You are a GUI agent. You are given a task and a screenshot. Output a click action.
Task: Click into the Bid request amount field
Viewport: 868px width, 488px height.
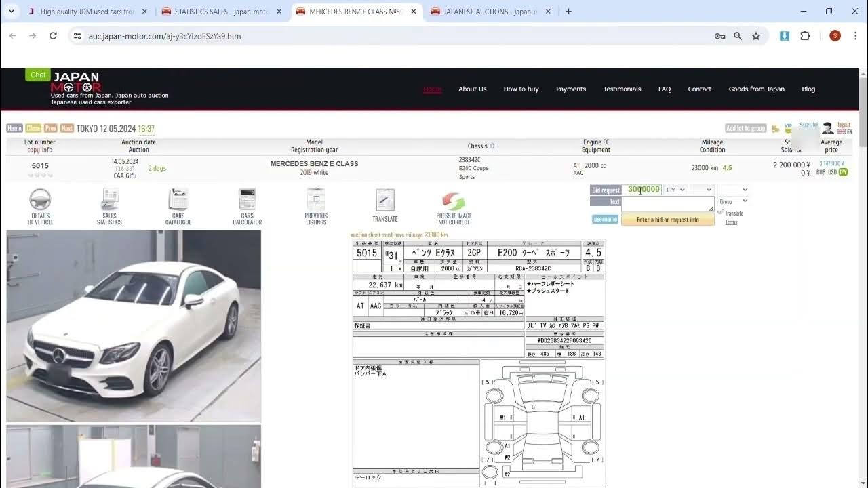click(x=642, y=190)
